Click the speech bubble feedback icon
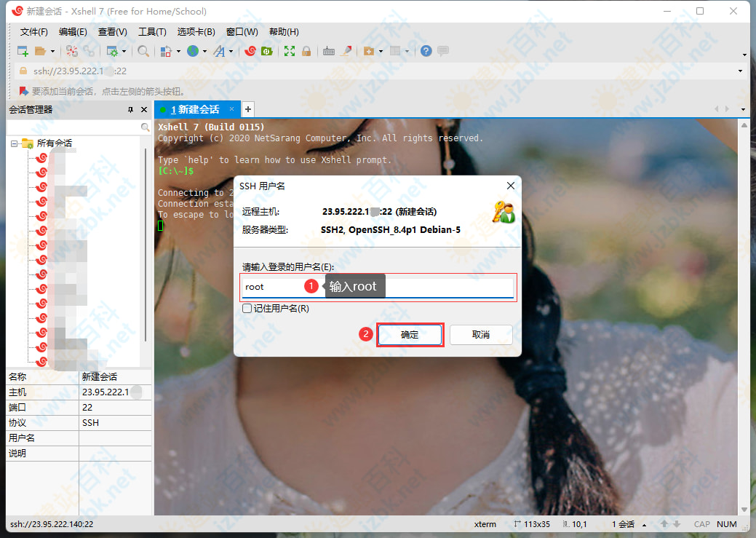 (443, 51)
